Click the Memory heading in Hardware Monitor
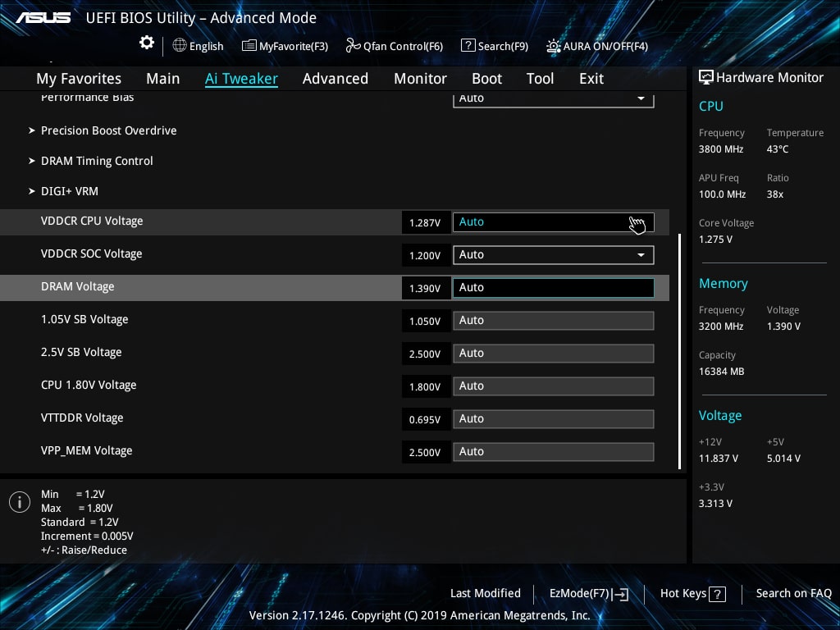This screenshot has width=840, height=630. [x=724, y=284]
